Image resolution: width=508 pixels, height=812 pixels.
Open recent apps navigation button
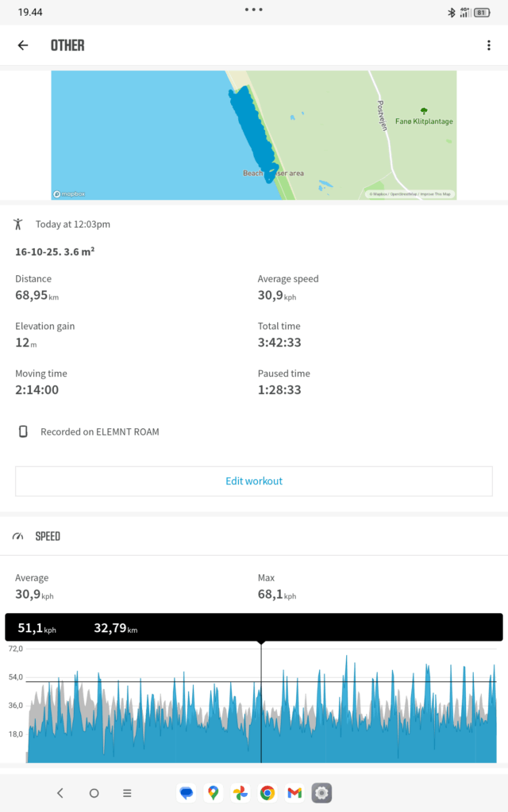(x=127, y=792)
